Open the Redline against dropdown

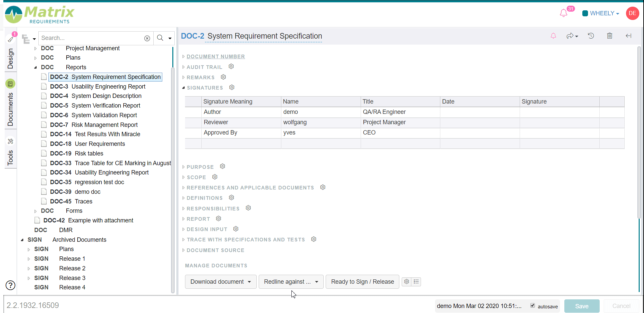[291, 282]
